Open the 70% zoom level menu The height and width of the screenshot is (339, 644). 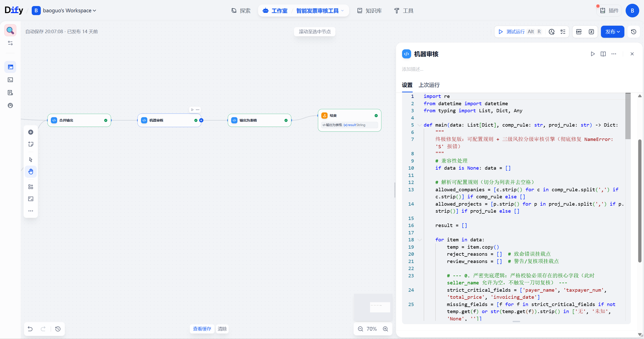[372, 329]
